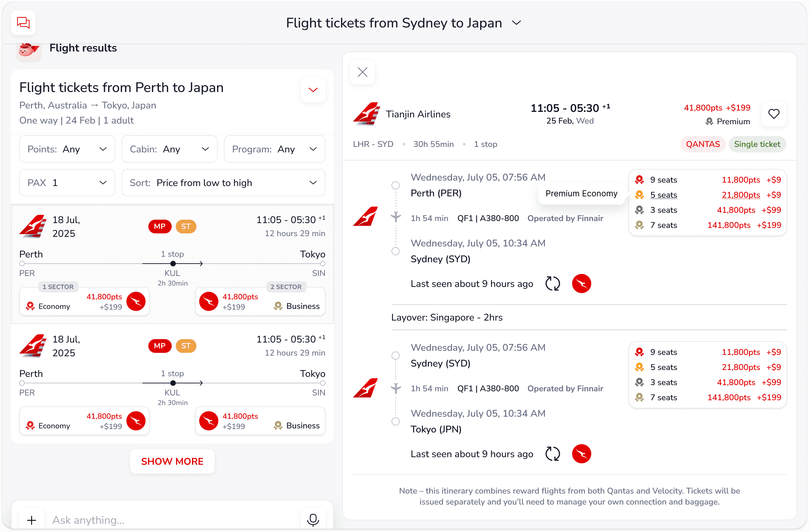Click the chat messages icon at top left
Viewport: 809px width, 532px height.
23,23
